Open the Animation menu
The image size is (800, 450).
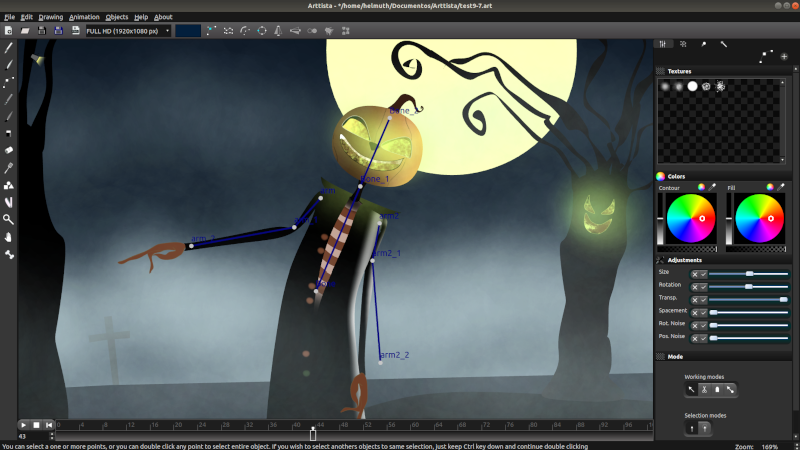coord(84,17)
